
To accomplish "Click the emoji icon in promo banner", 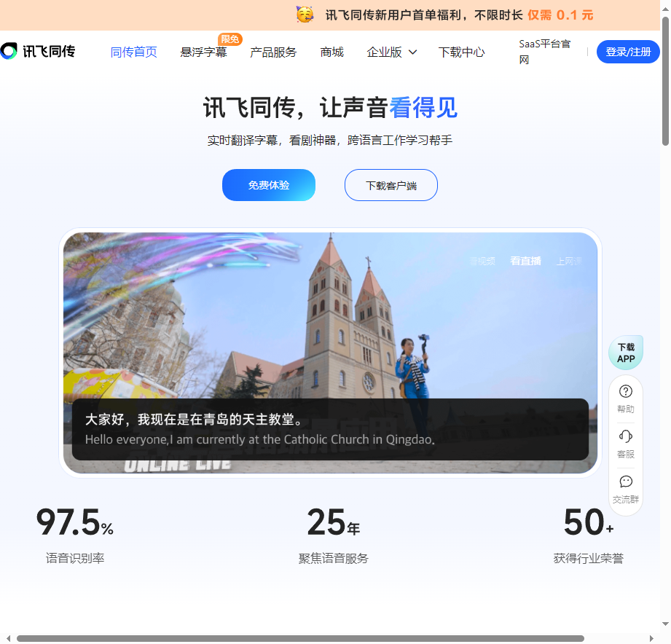I will [305, 15].
